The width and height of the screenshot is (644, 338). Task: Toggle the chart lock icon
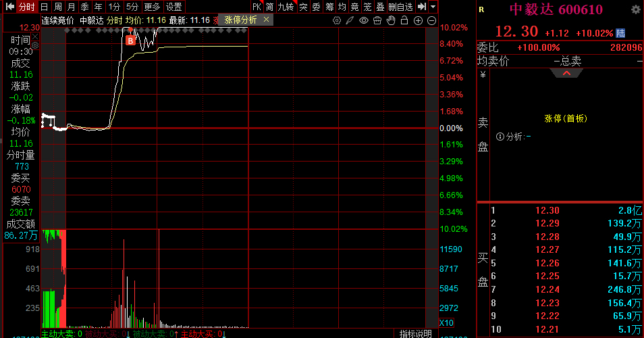[x=404, y=20]
